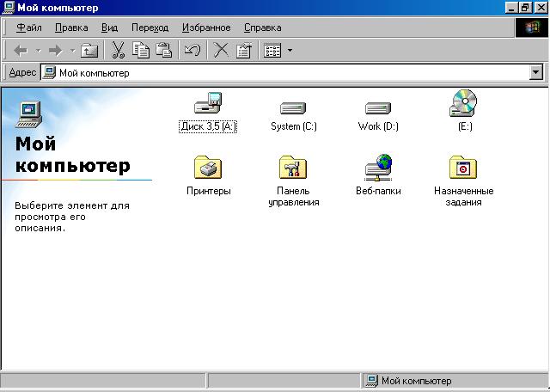Screen dimensions: 550x392
Task: Open the Переход menu
Action: [150, 28]
